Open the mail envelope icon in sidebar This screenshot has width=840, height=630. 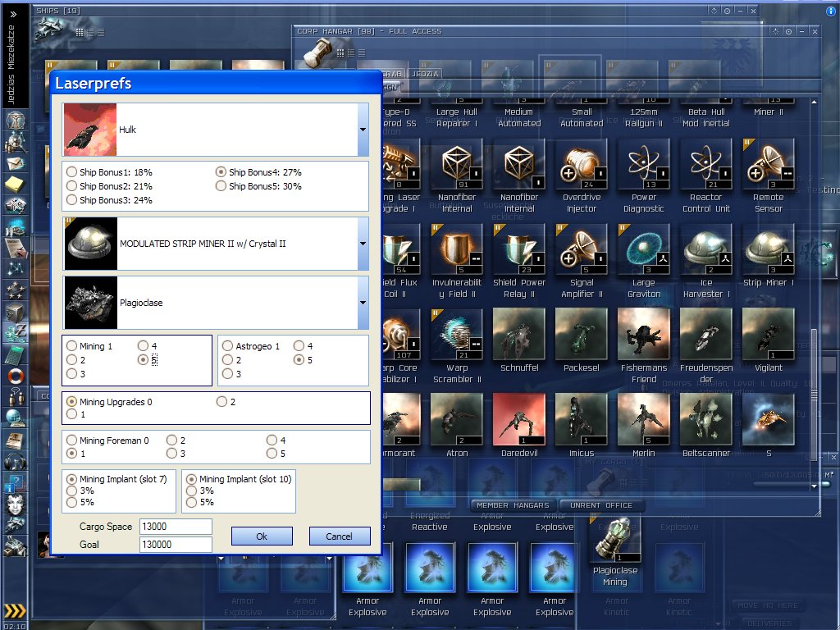click(x=15, y=163)
